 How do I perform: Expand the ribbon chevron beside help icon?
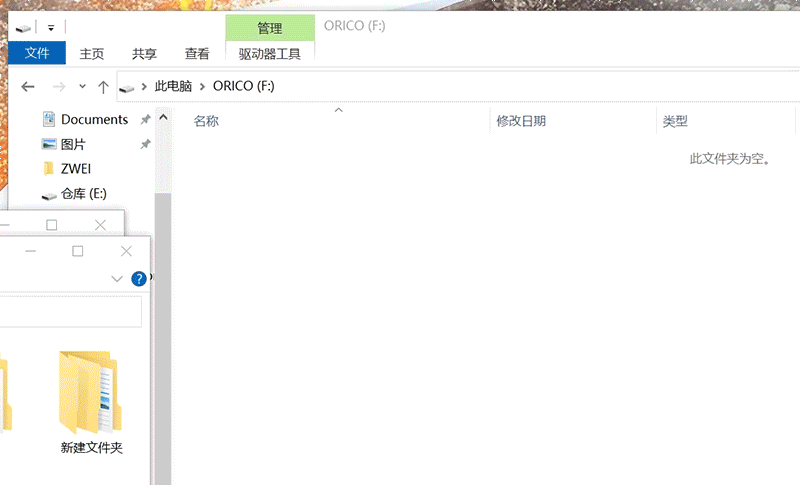pos(117,279)
